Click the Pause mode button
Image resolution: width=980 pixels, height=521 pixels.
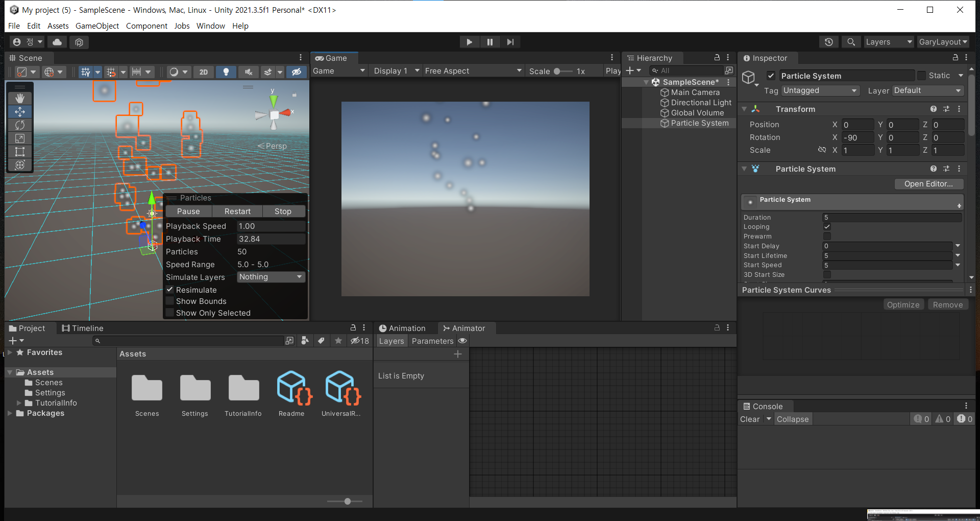(489, 42)
